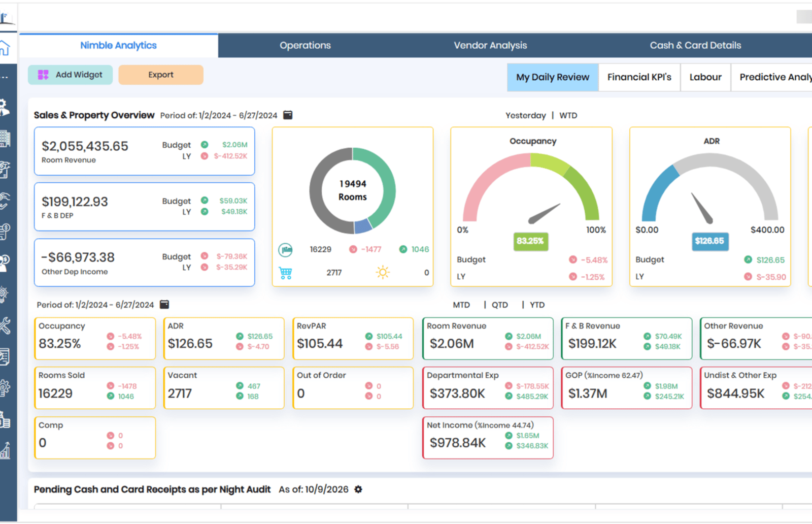
Task: Click the user settings gear sidebar icon
Action: pos(5,107)
